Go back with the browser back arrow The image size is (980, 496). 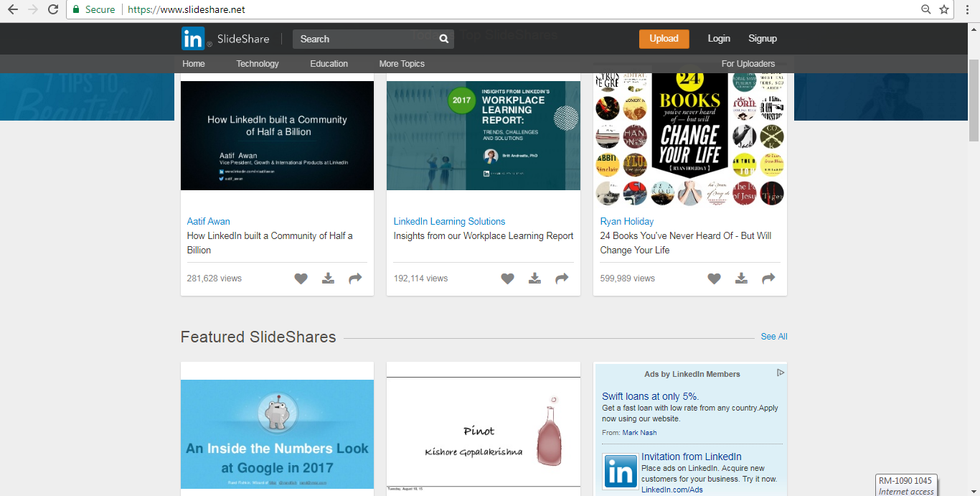point(12,9)
